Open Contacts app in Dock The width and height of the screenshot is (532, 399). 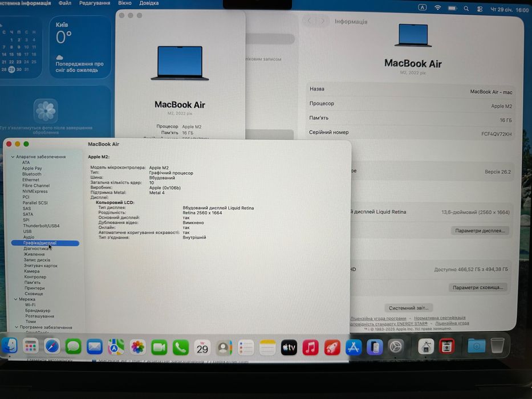[224, 348]
